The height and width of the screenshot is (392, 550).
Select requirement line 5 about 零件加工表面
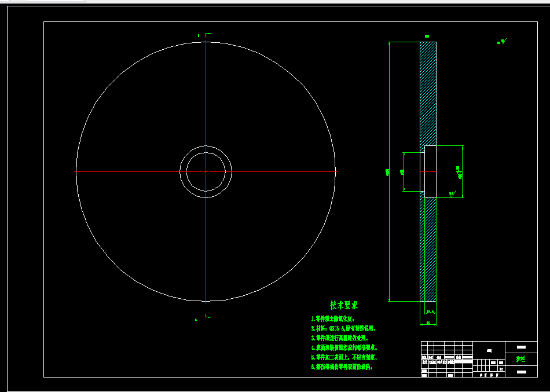point(344,358)
